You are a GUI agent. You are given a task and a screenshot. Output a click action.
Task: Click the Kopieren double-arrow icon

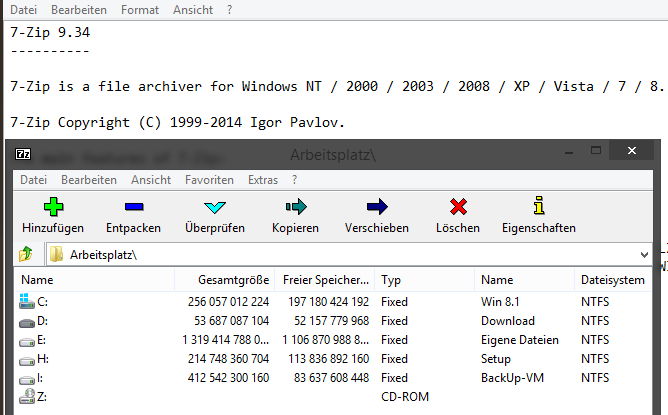pos(296,207)
